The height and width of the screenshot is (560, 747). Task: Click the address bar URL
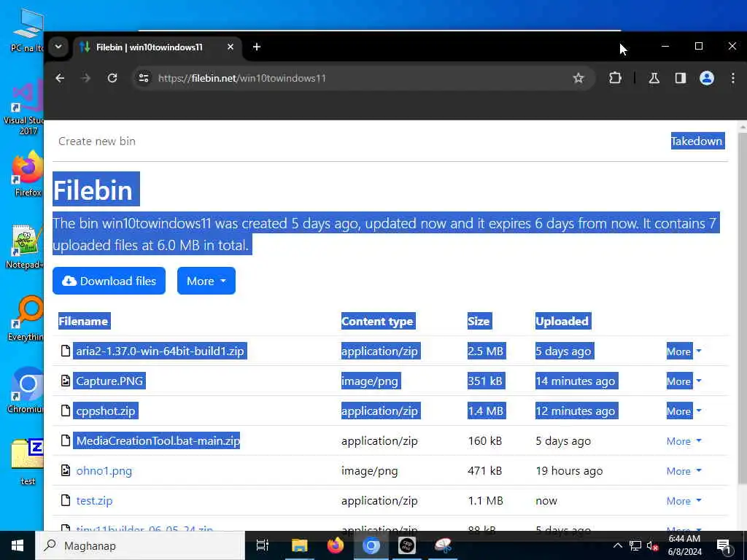click(242, 78)
